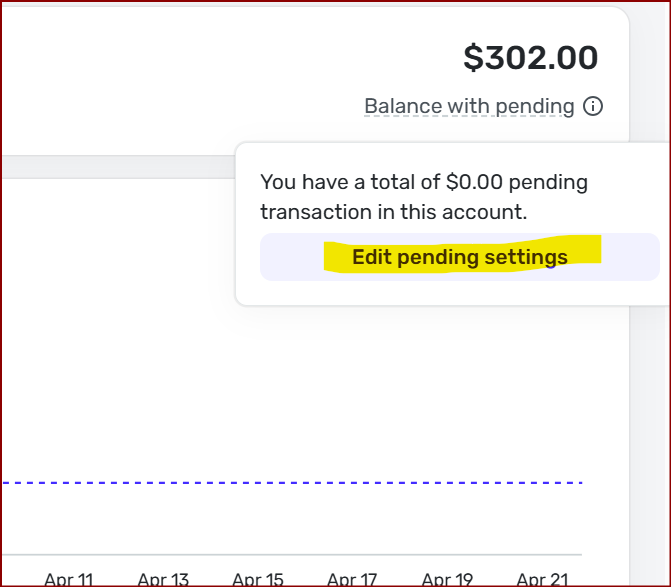The image size is (671, 587).
Task: Click the info icon beside Balance with pending
Action: tap(593, 106)
